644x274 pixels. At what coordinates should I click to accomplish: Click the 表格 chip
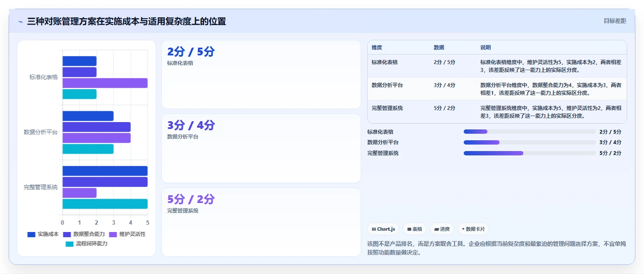[414, 229]
